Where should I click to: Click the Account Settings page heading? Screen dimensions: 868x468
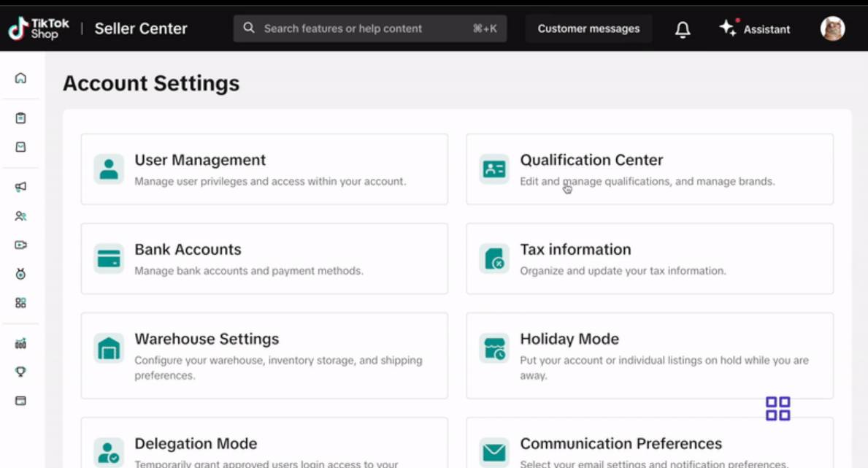[x=151, y=83]
